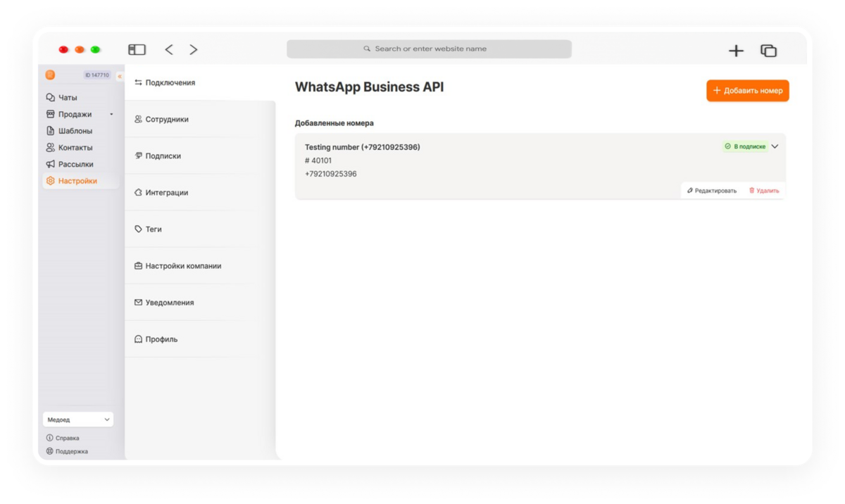Screen dimensions: 845x504
Task: Click the Подключения arrows icon
Action: (138, 82)
